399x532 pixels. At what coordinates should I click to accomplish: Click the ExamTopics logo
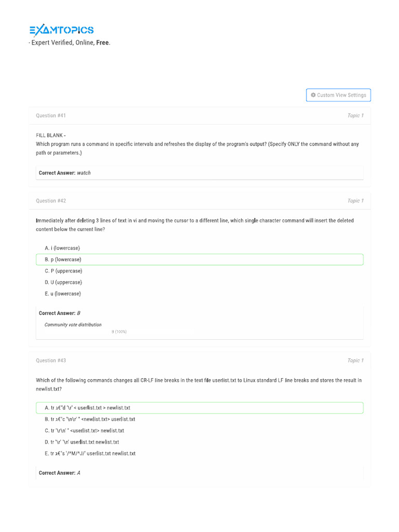[x=61, y=30]
